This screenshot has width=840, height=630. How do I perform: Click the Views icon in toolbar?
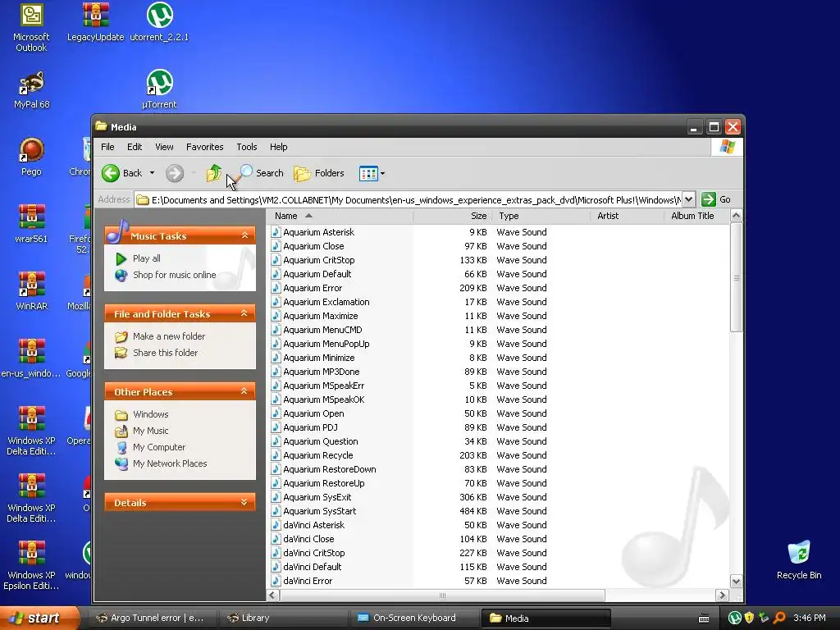(368, 173)
